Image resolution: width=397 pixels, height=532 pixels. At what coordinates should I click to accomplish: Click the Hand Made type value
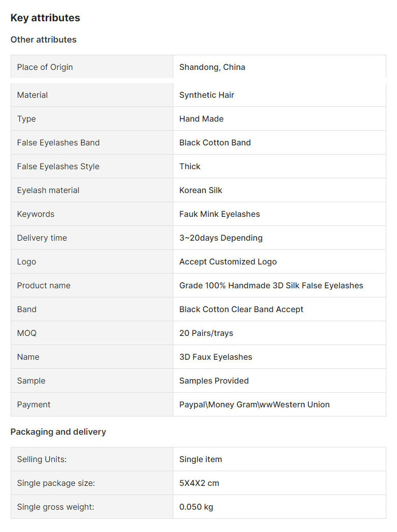click(x=201, y=119)
